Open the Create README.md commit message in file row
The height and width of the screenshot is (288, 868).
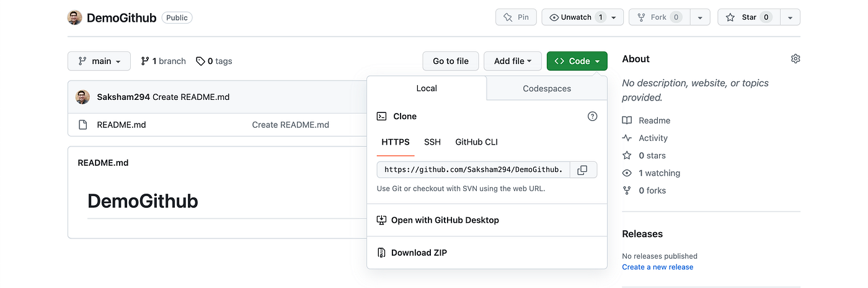[x=290, y=125]
